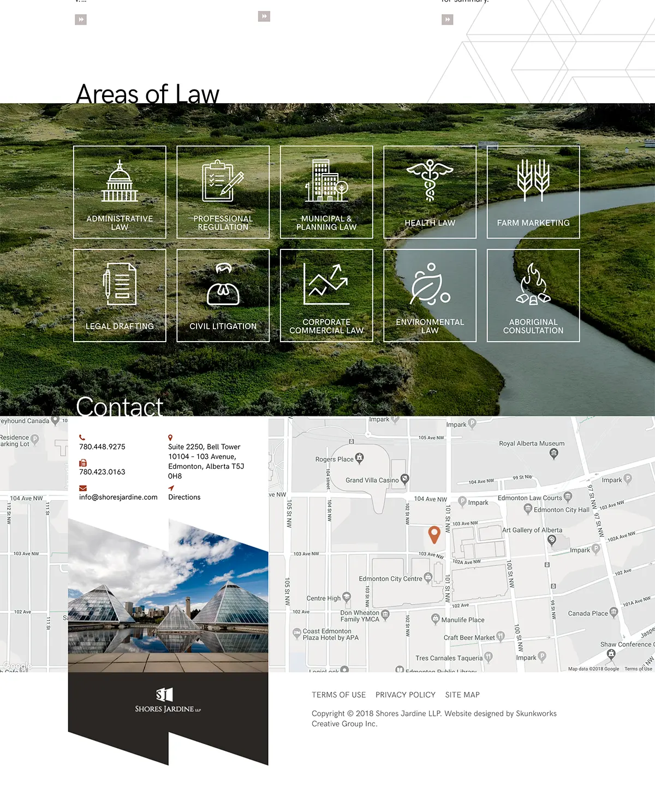Open the Health Law tile
The height and width of the screenshot is (812, 655).
[x=430, y=192]
